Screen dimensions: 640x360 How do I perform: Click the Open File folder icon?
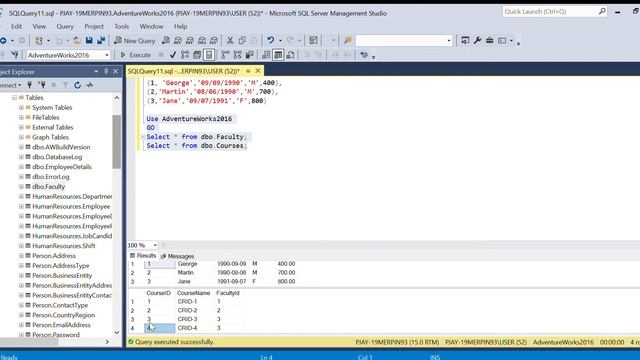tap(77, 40)
